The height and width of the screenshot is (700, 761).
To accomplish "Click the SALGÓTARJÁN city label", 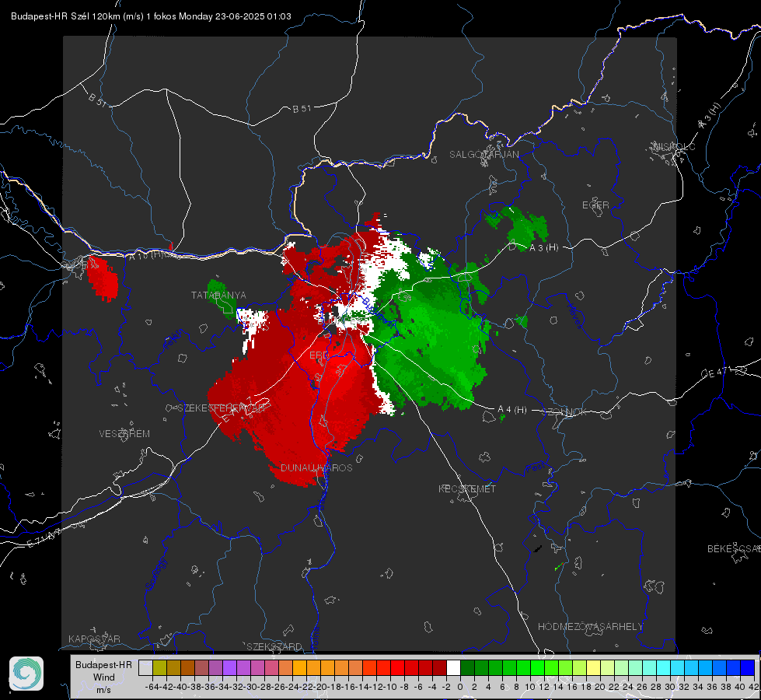I will click(x=483, y=155).
